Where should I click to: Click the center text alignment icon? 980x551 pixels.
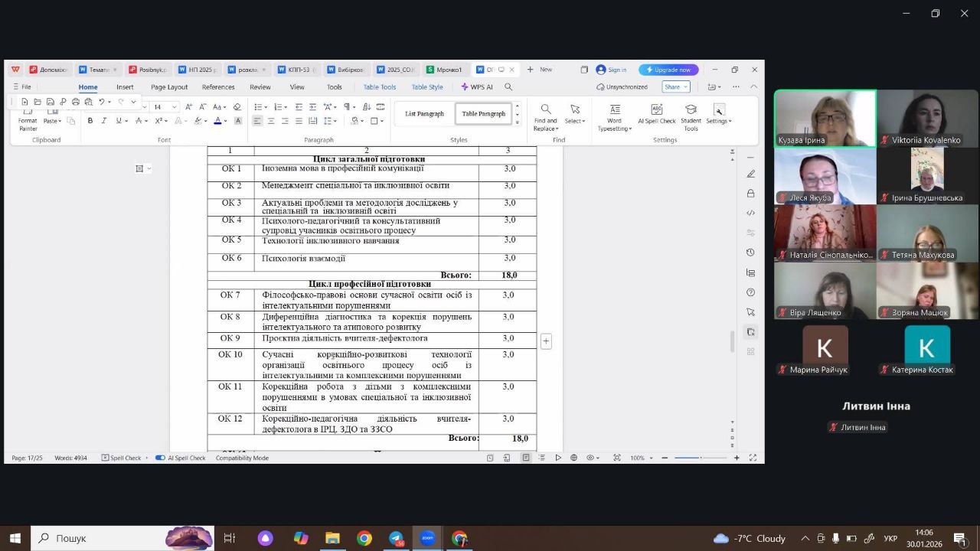tap(270, 121)
